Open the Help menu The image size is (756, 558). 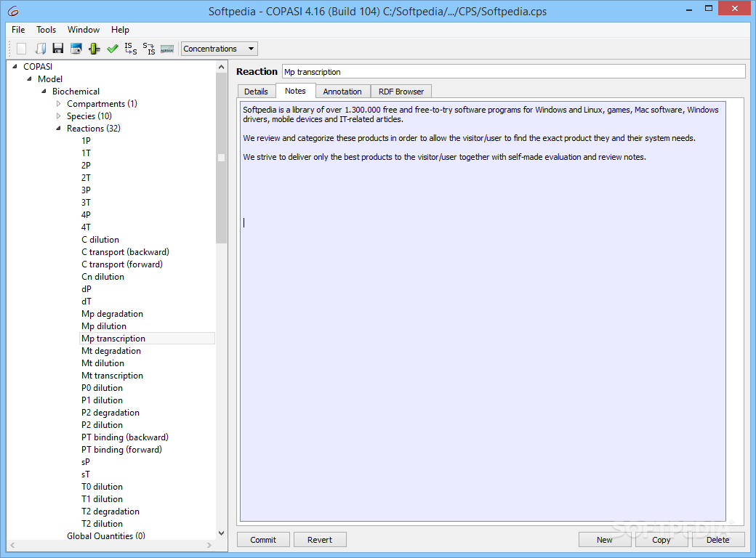(x=120, y=29)
